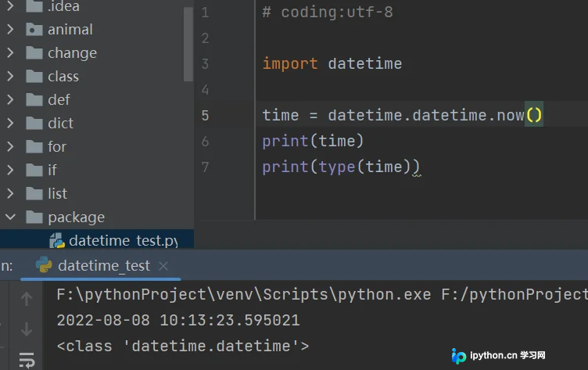Select the '.idea' folder label
Screen dimensions: 588x370
click(63, 6)
